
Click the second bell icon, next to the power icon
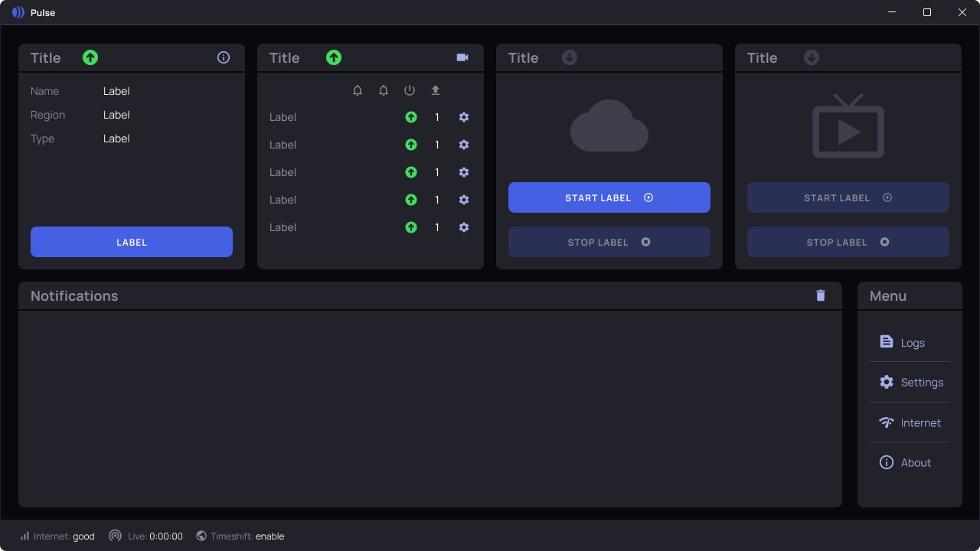(384, 90)
